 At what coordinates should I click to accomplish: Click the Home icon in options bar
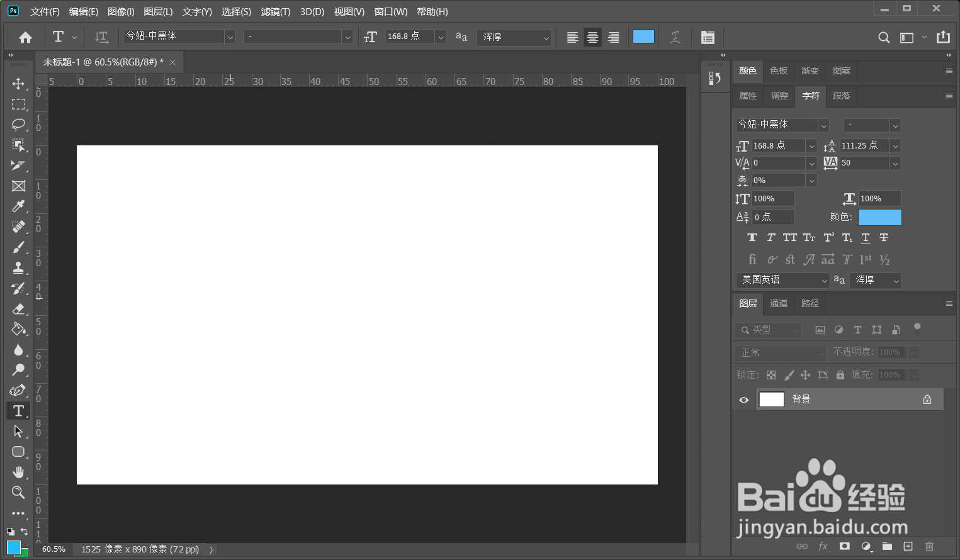coord(25,37)
